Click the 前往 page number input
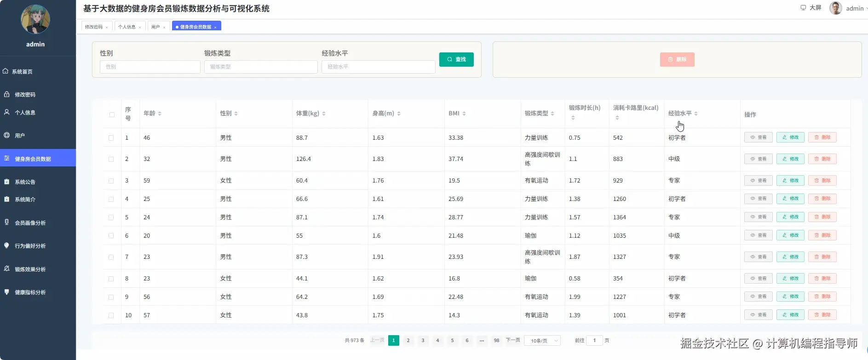The width and height of the screenshot is (868, 360). click(x=594, y=341)
